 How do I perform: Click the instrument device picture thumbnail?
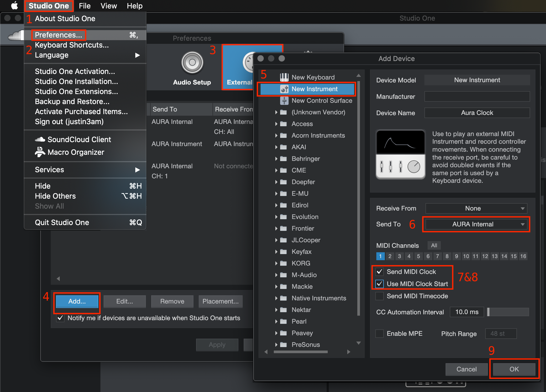400,155
